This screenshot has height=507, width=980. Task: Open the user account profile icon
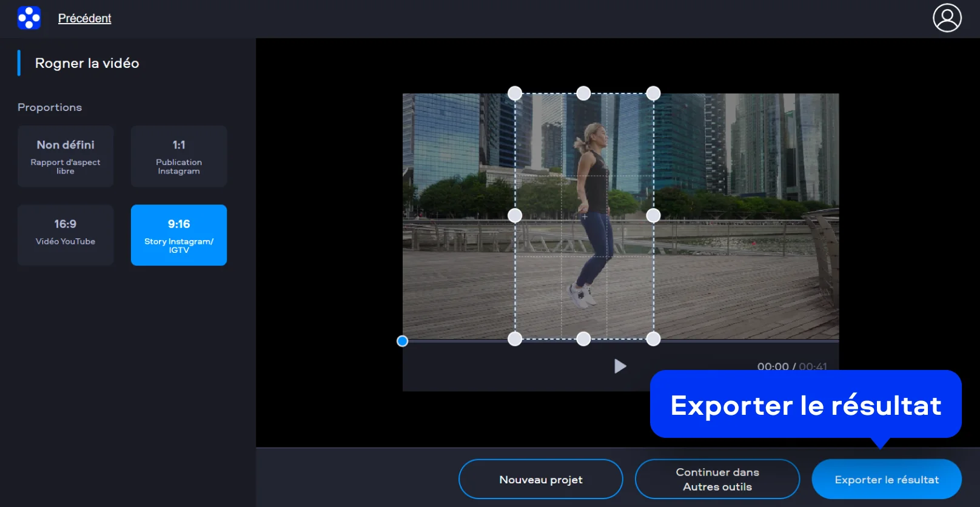pyautogui.click(x=947, y=18)
